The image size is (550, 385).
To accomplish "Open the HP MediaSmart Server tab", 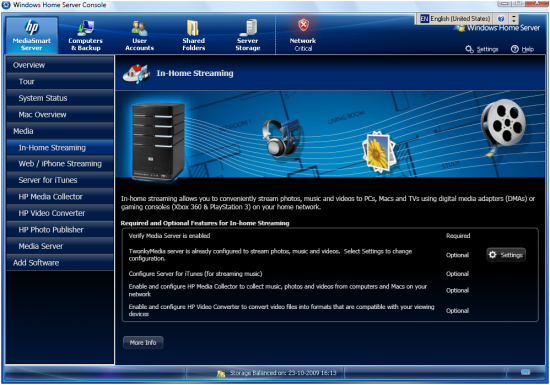I will 32,35.
